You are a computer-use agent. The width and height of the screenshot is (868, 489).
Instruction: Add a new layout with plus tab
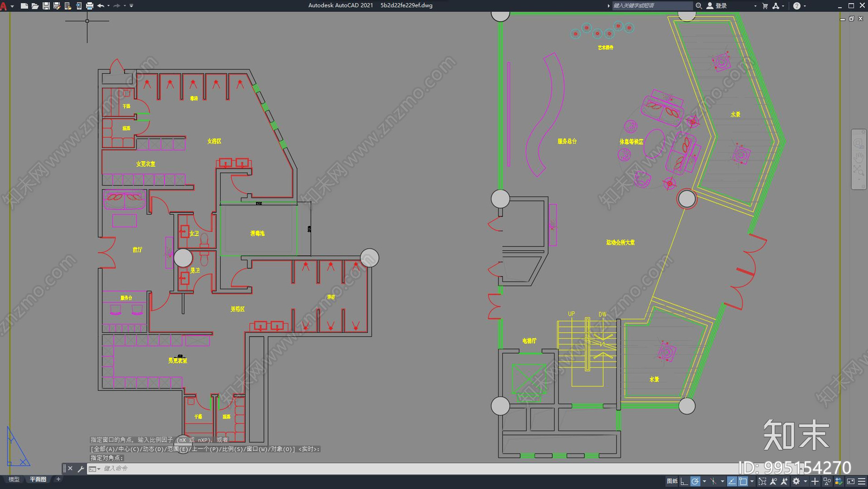pyautogui.click(x=58, y=479)
